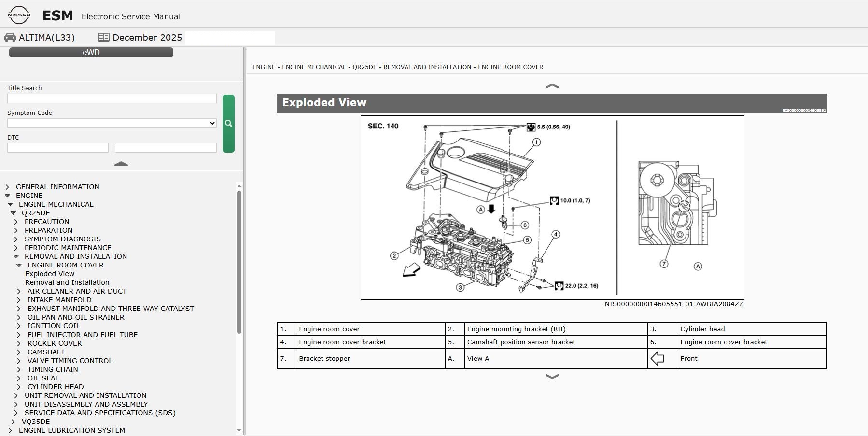Collapse the QR25DE tree node
The image size is (868, 436).
[13, 213]
